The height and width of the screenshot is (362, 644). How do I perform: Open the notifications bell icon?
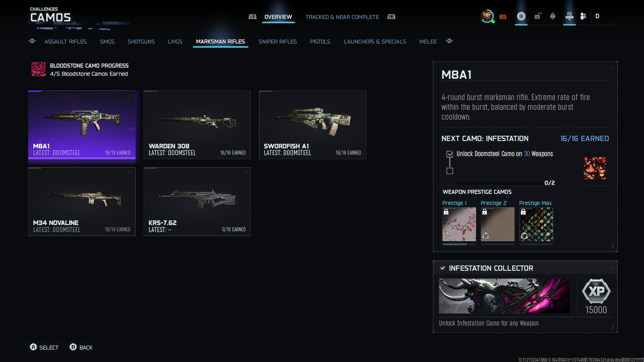point(552,16)
